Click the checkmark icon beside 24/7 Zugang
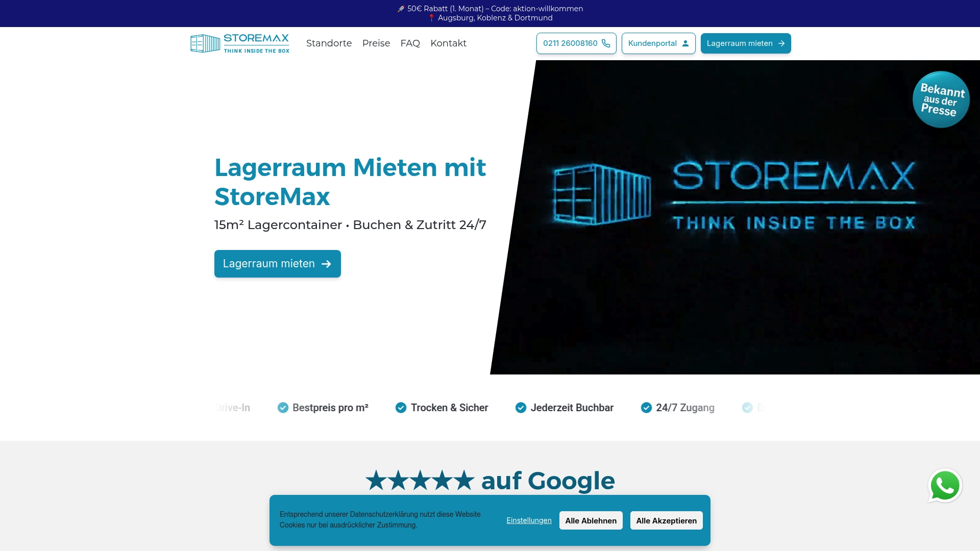980x551 pixels. click(x=645, y=408)
